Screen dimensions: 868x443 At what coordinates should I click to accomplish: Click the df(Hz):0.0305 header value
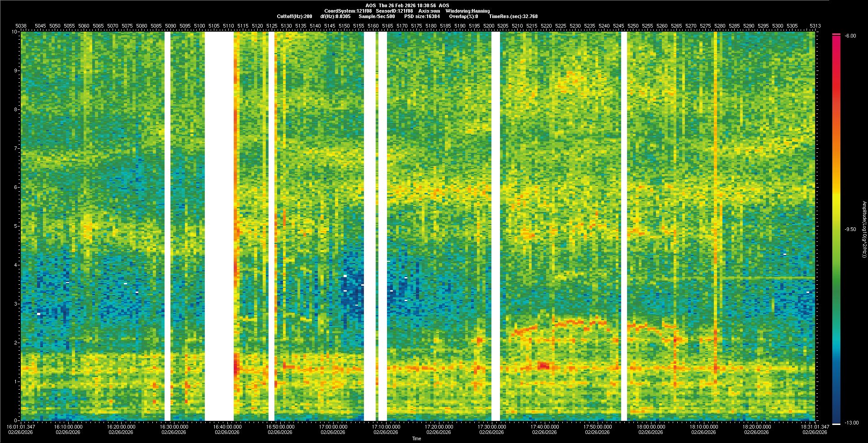[x=335, y=16]
